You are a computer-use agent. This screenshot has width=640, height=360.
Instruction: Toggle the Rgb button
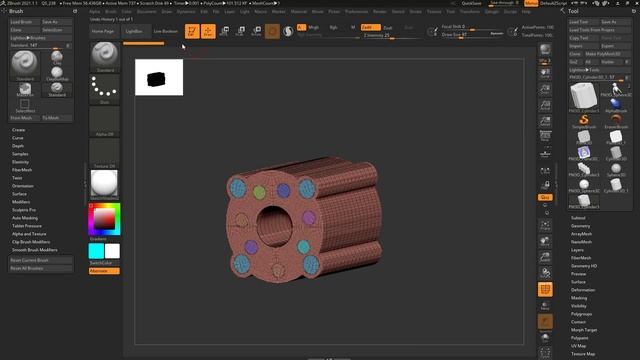tap(333, 27)
